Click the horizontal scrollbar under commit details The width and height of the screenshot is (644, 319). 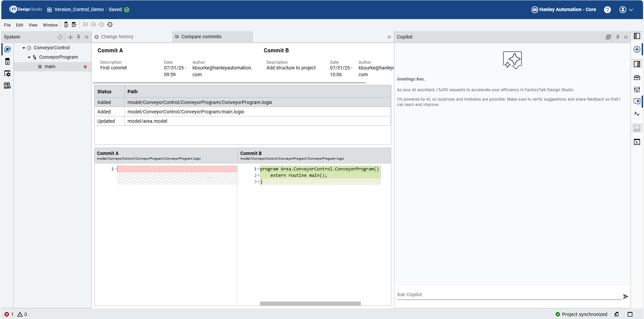230,83
